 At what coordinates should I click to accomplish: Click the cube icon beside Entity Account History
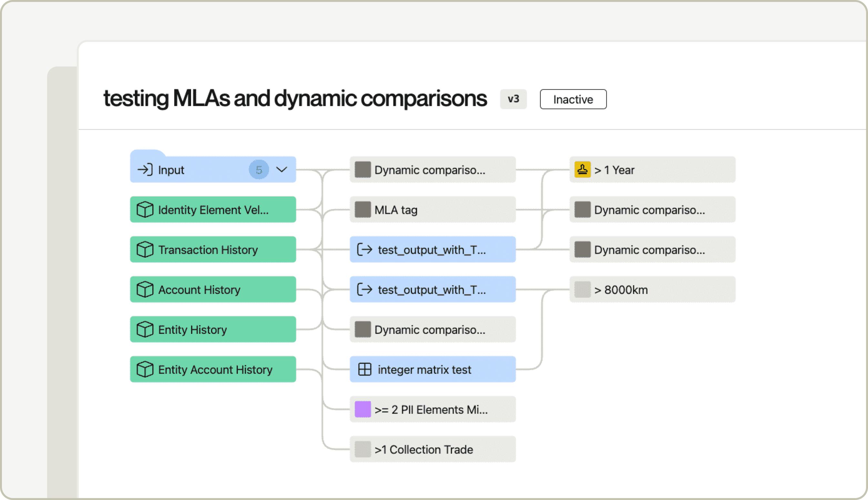pyautogui.click(x=145, y=369)
